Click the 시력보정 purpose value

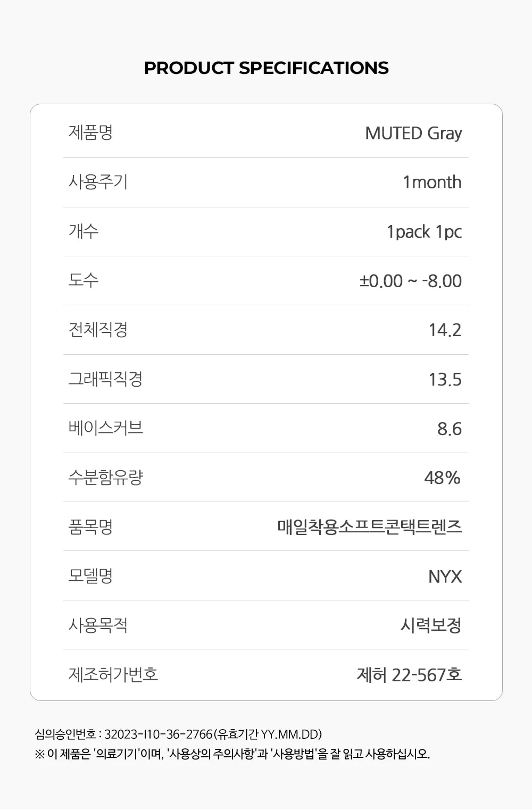(431, 625)
